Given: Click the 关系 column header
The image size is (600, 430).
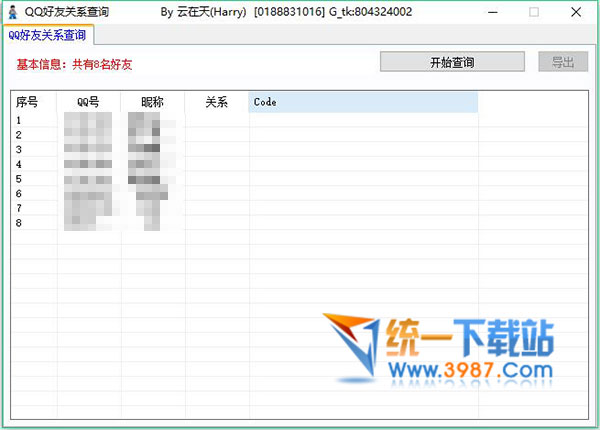Looking at the screenshot, I should (x=217, y=102).
